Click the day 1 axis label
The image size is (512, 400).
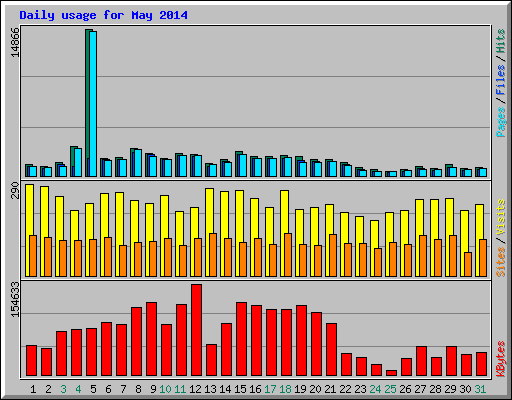(33, 389)
